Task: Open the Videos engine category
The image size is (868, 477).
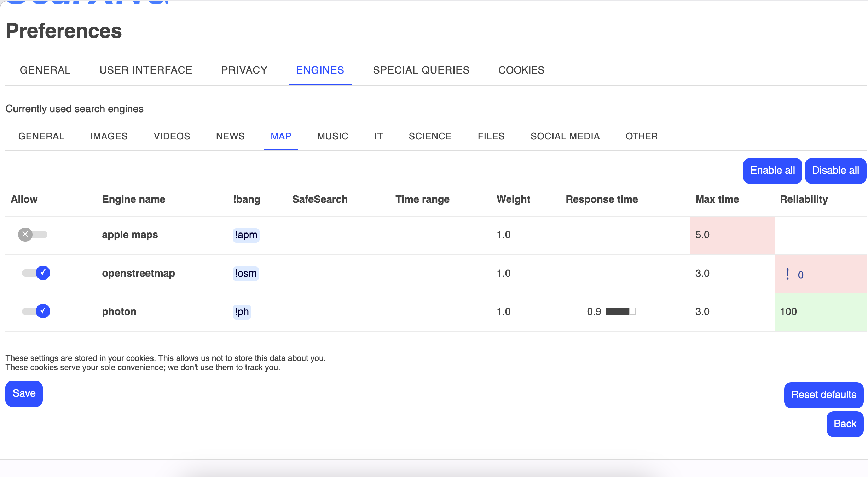Action: tap(172, 136)
